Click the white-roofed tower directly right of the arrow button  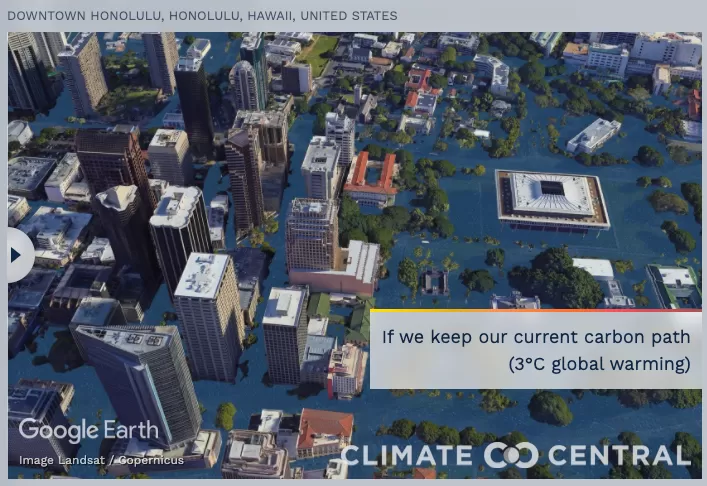pyautogui.click(x=180, y=239)
